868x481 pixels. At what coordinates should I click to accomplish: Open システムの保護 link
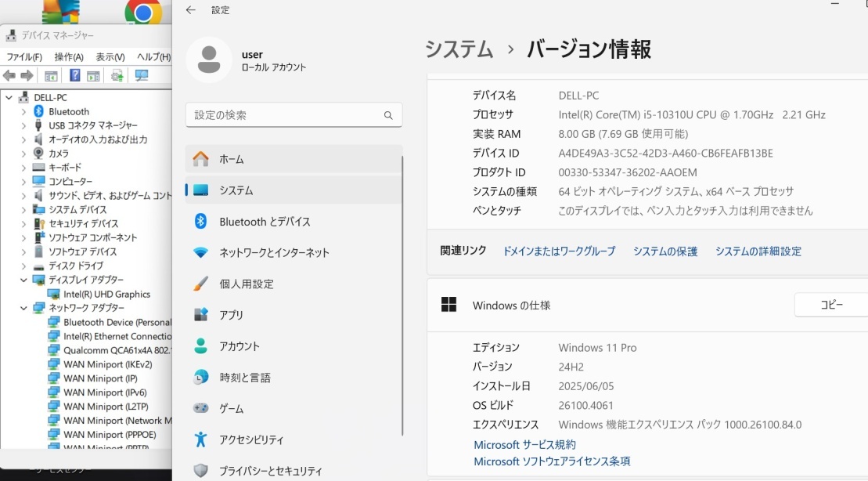(665, 251)
